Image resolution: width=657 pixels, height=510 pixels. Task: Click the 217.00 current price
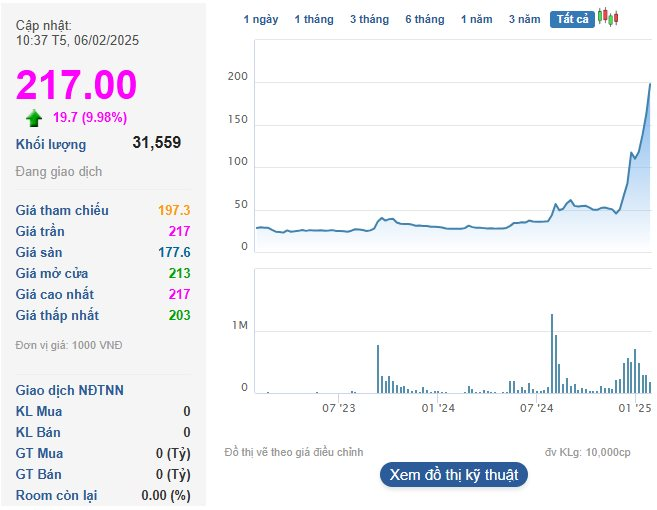pyautogui.click(x=76, y=85)
